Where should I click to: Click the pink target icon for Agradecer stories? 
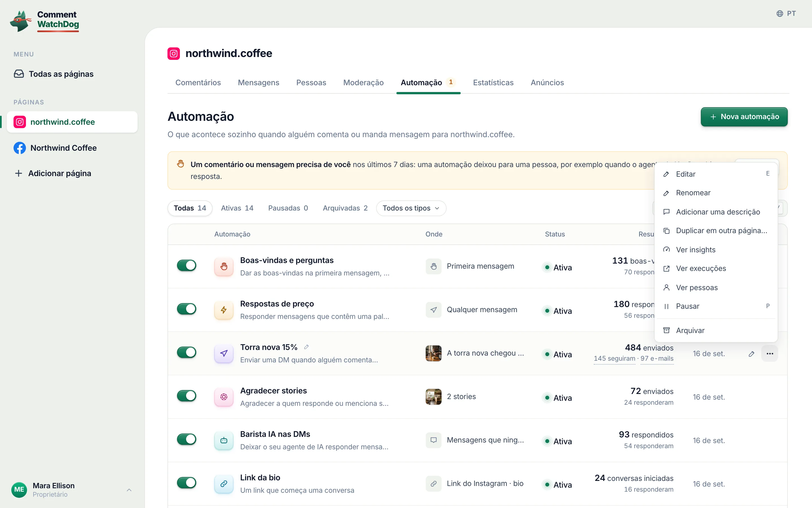[224, 397]
